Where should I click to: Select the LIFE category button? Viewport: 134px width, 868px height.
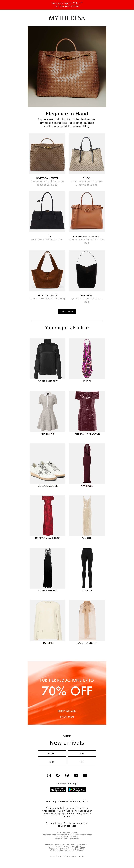tap(82, 762)
